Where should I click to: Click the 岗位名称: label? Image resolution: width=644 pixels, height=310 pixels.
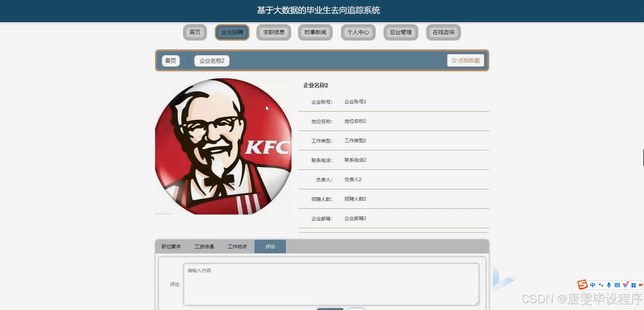(x=322, y=121)
